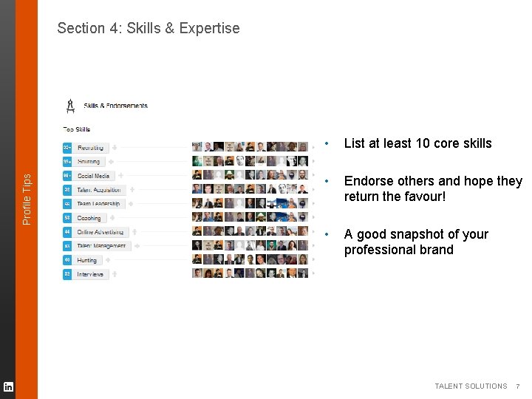Click the Skills & Endorsements compass icon
This screenshot has width=532, height=399.
(x=71, y=106)
